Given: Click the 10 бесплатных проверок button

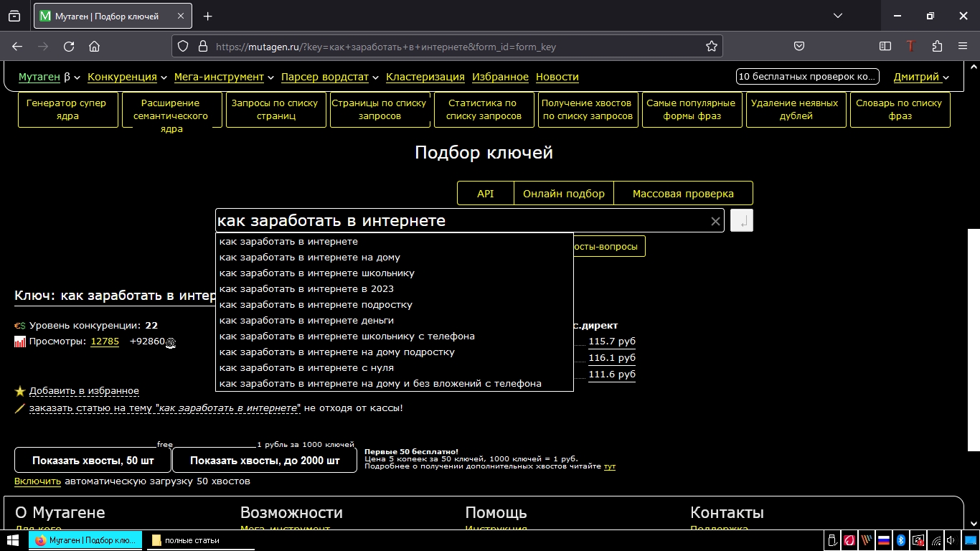Looking at the screenshot, I should 807,77.
